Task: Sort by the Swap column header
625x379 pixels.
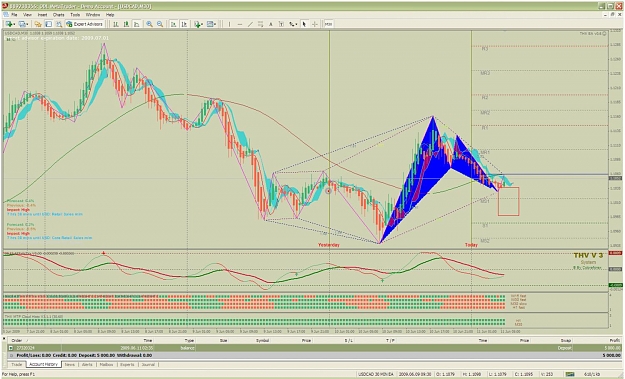Action: coord(566,341)
